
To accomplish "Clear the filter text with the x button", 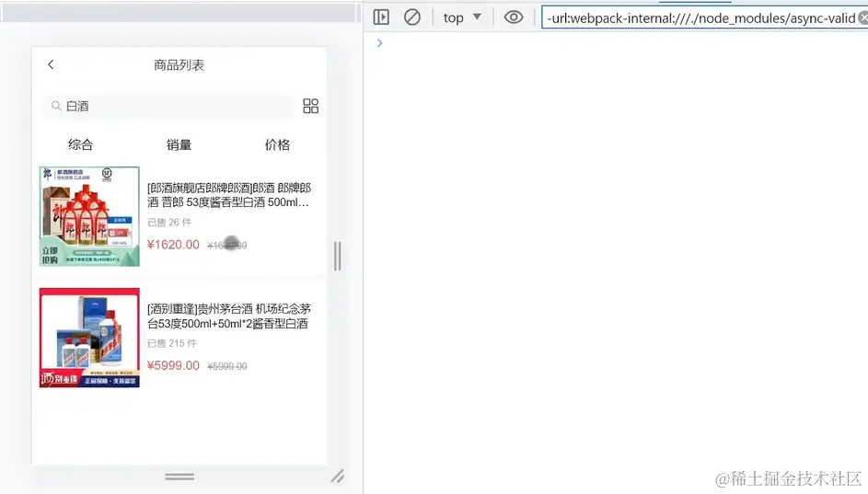I will [863, 18].
